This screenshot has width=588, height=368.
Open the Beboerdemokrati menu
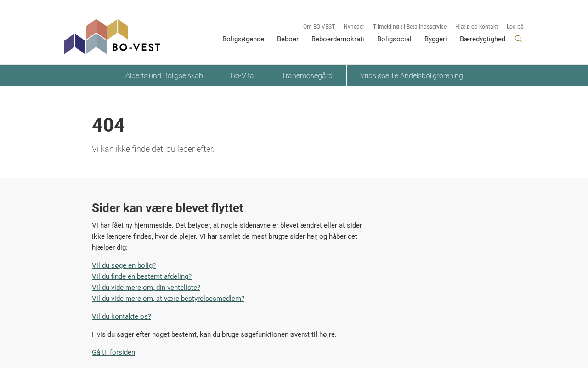pyautogui.click(x=338, y=39)
